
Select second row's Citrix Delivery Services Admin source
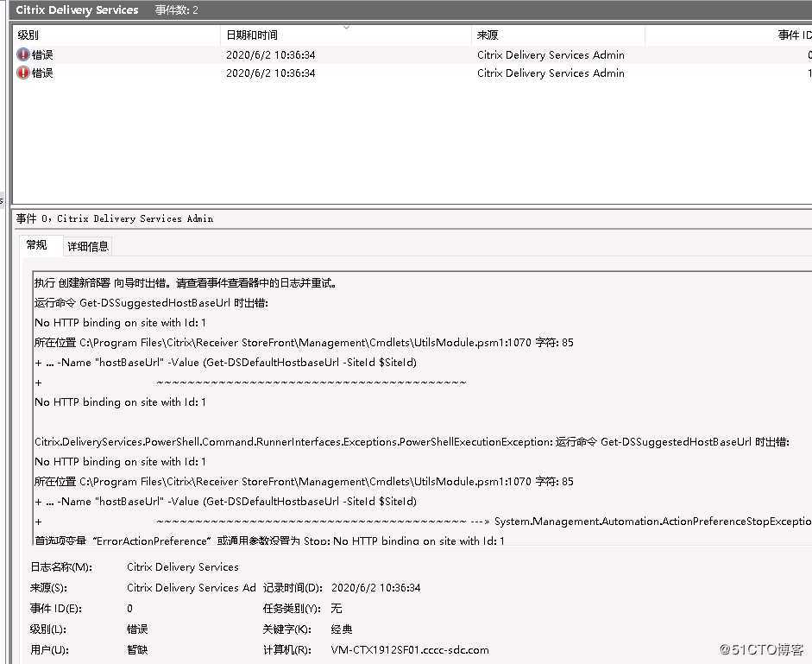coord(551,73)
